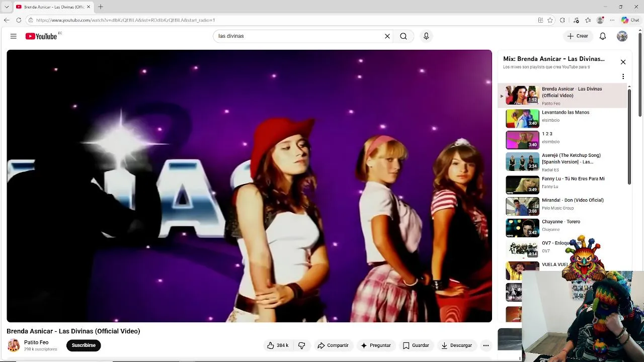Save video with Guardar button
The image size is (644, 362).
point(416,345)
